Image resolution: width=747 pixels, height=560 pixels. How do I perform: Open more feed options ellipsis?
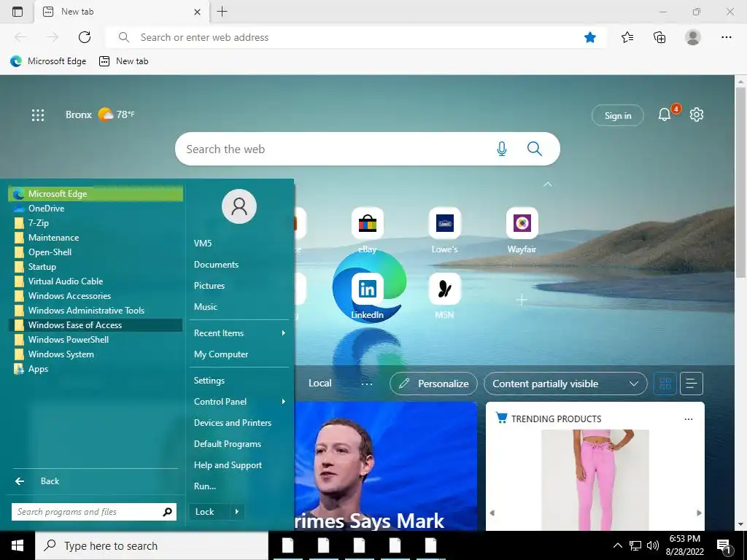coord(367,384)
